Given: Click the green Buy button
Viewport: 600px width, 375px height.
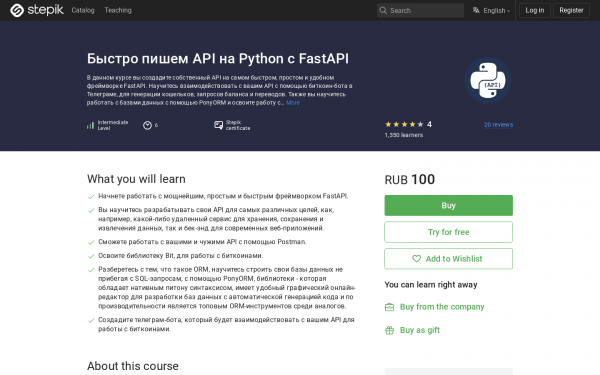Looking at the screenshot, I should click(448, 205).
